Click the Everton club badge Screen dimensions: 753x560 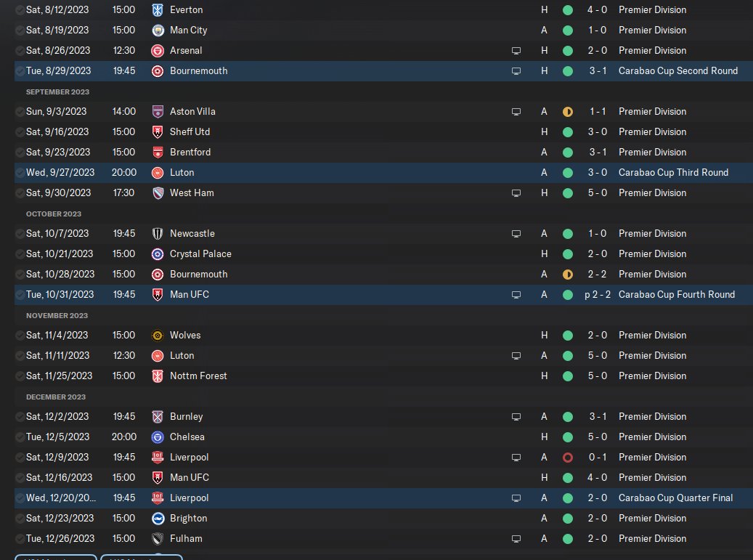click(157, 10)
